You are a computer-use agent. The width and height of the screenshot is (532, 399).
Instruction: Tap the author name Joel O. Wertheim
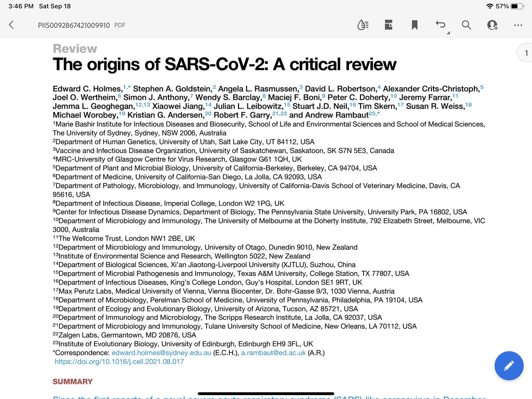click(x=85, y=98)
